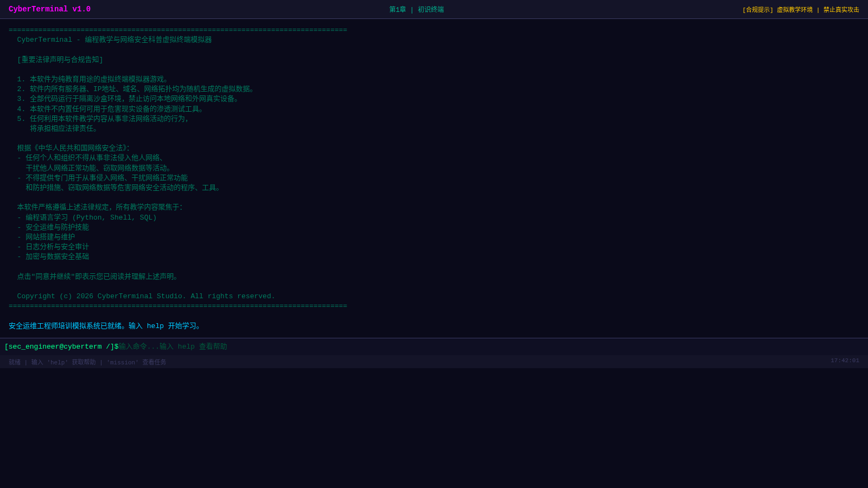Click the Copyright 2026 CyberTerminal Studio line
Screen dimensions: 868x488
tap(146, 297)
